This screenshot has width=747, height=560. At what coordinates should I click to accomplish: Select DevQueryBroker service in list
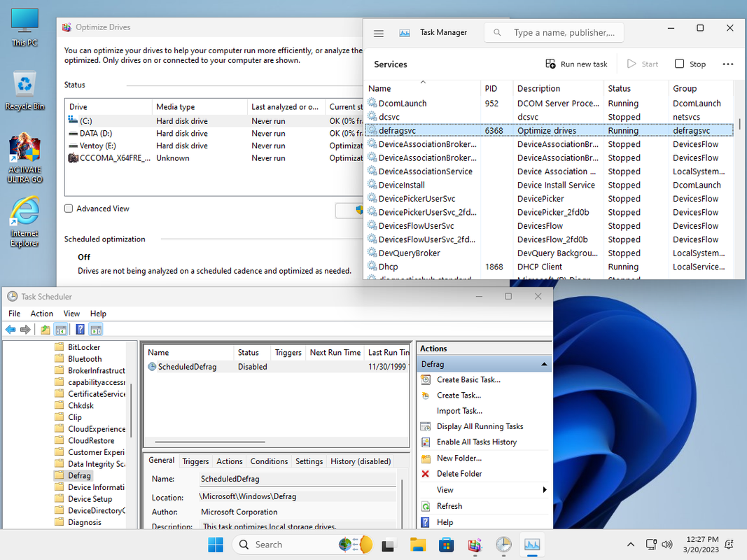point(550,253)
